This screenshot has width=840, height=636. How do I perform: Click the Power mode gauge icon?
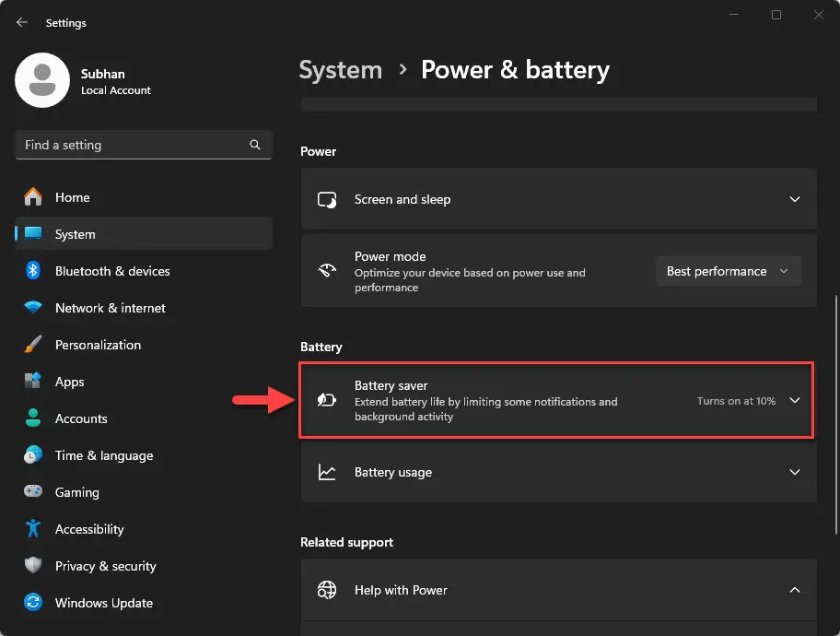[327, 271]
